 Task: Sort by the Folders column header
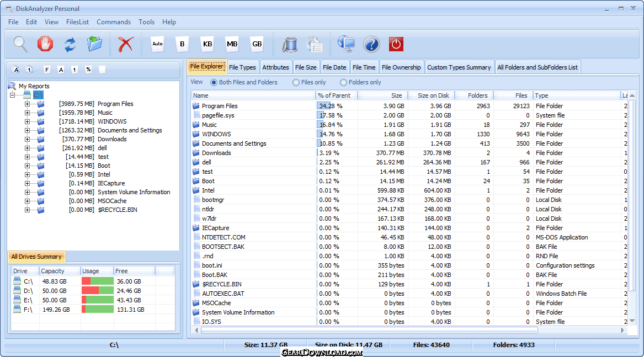(x=474, y=95)
